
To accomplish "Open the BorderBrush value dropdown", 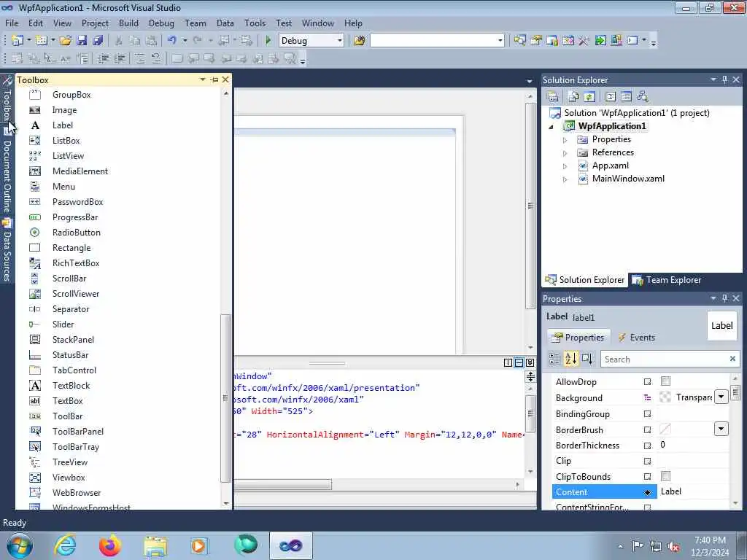I will coord(721,429).
